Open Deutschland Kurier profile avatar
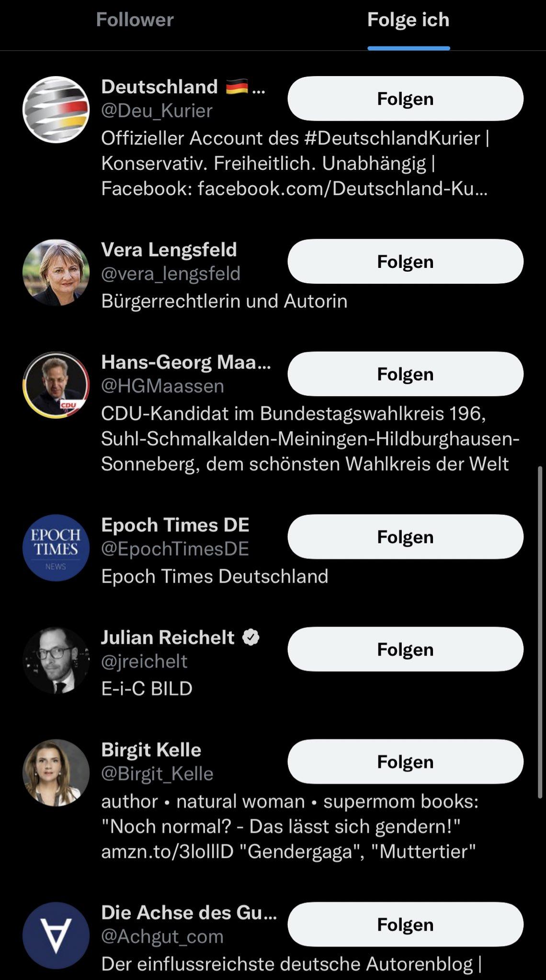Viewport: 546px width, 980px height. (56, 110)
